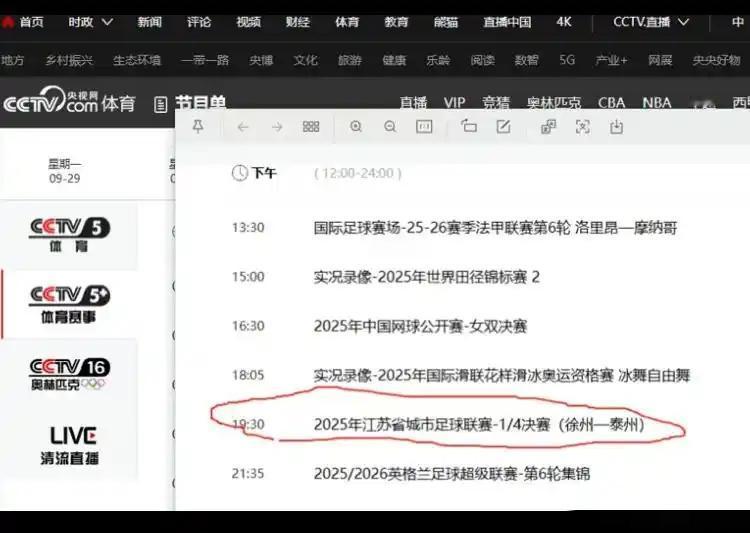Open edit pencil icon in viewer toolbar
750x533 pixels.
(x=503, y=127)
